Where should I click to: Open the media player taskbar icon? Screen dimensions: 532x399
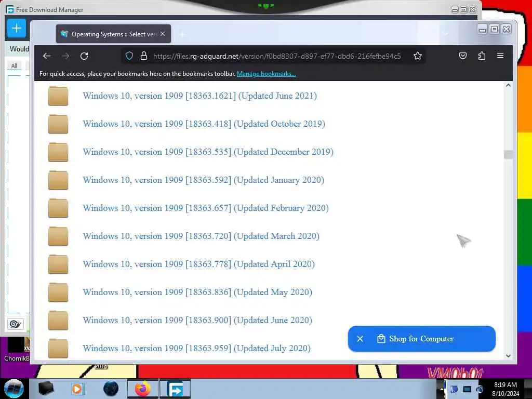pos(77,389)
